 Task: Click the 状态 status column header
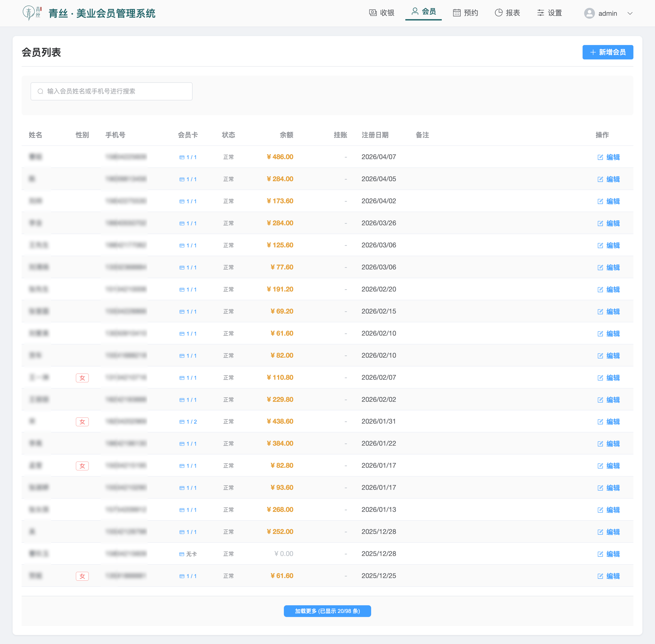coord(229,135)
